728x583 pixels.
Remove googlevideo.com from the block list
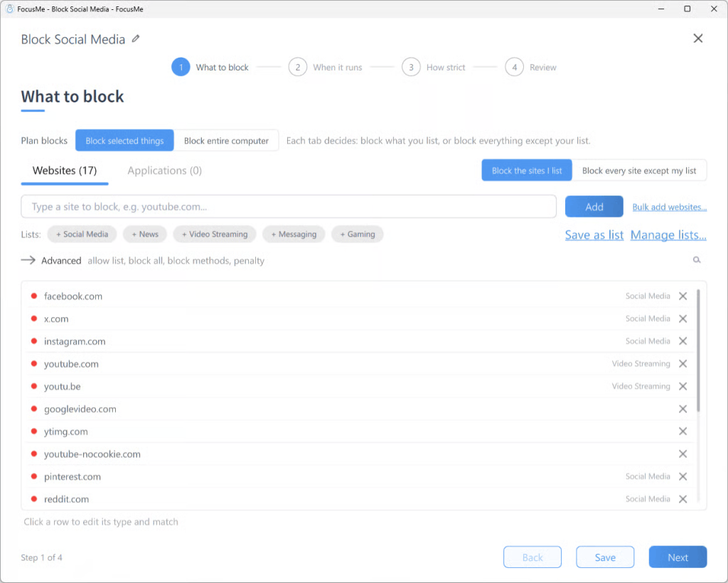click(x=682, y=409)
